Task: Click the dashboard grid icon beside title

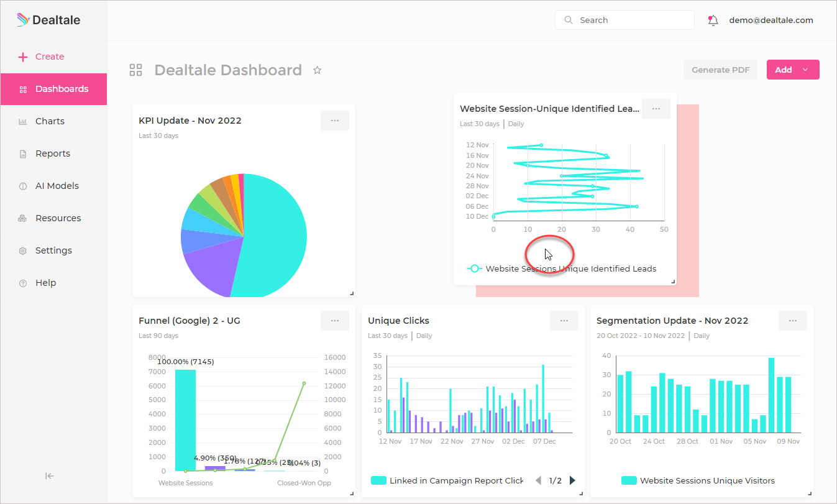Action: 135,70
